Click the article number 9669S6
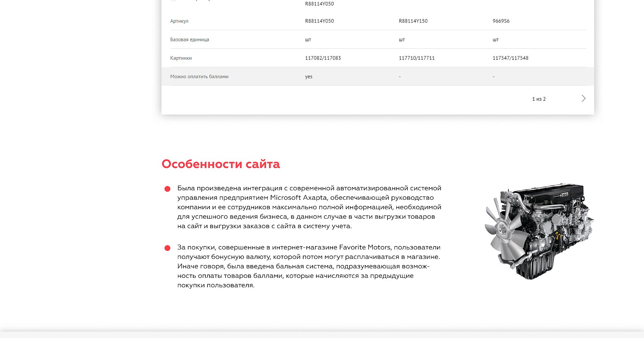644x338 pixels. point(501,21)
